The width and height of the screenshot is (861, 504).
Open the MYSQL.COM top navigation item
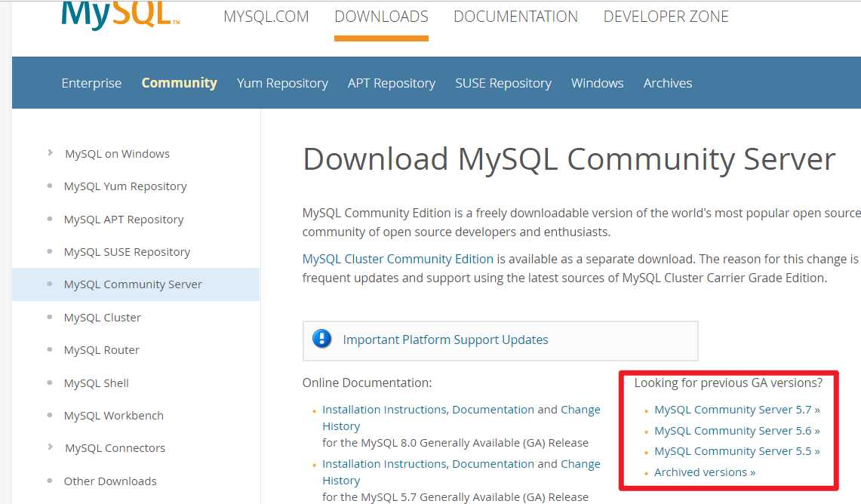point(266,17)
